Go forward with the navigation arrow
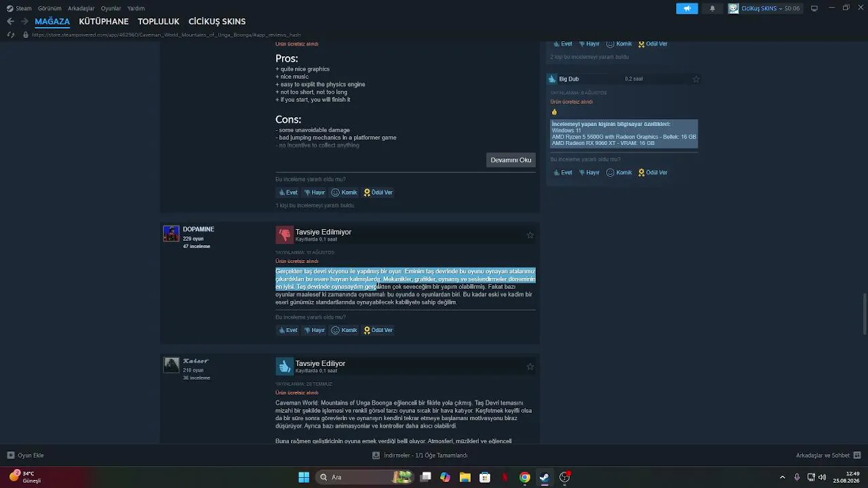This screenshot has height=488, width=868. pyautogui.click(x=24, y=21)
